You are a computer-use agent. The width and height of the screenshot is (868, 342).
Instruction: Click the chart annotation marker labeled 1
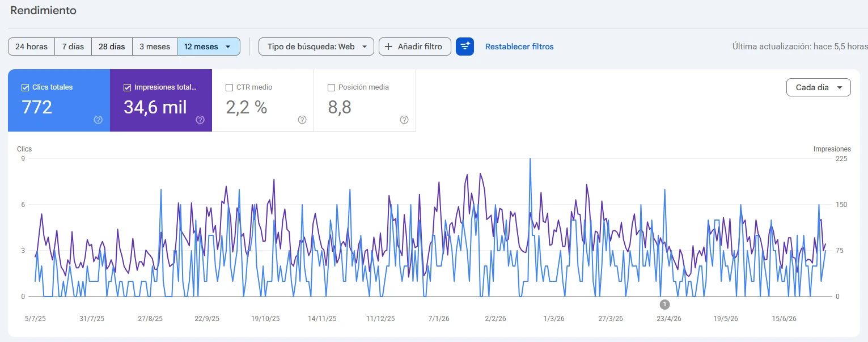(x=664, y=305)
